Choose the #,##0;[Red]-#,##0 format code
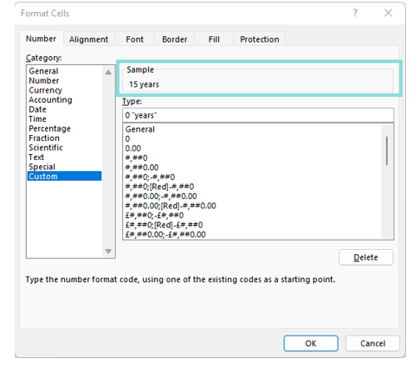Viewport: 419px width, 365px height. [159, 187]
